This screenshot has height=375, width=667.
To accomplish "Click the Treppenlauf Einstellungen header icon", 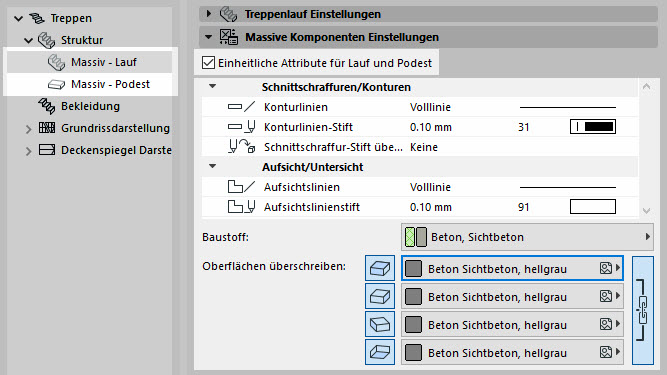I will coord(228,14).
